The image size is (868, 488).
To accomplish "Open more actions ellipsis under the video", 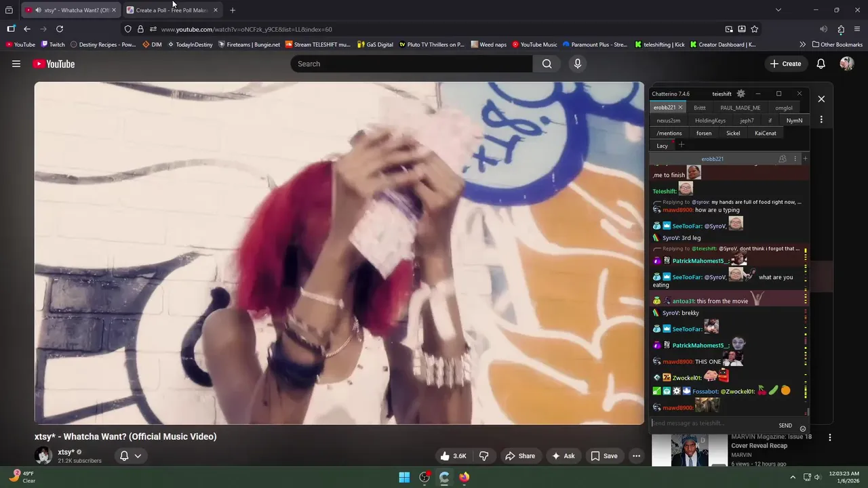I will 636,456.
